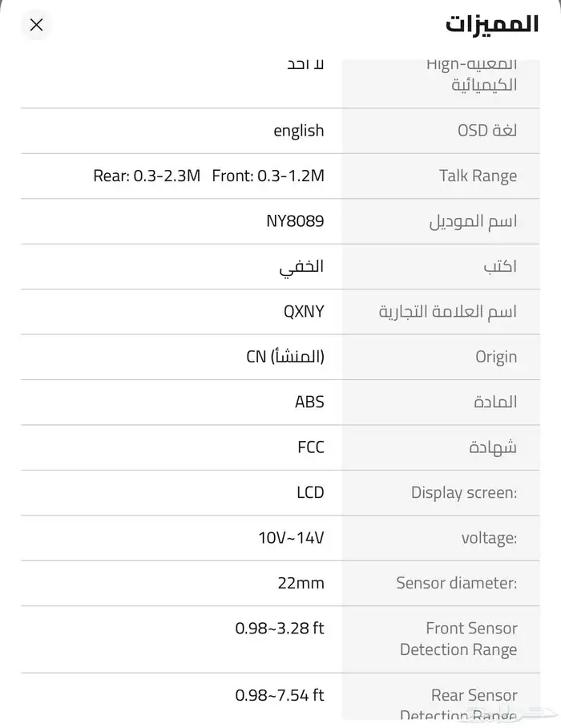Click brand name QXNY

point(304,311)
